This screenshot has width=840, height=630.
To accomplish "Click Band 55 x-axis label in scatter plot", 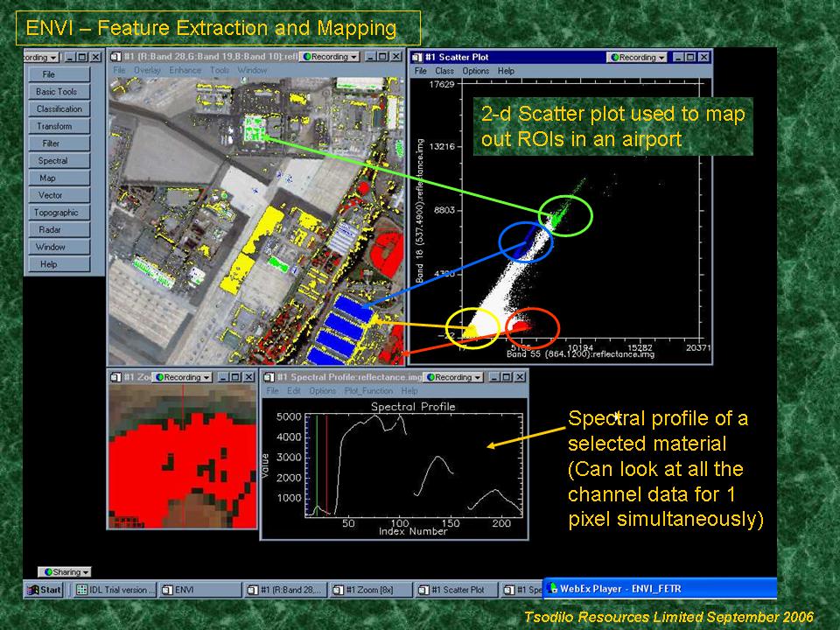I will tap(580, 354).
